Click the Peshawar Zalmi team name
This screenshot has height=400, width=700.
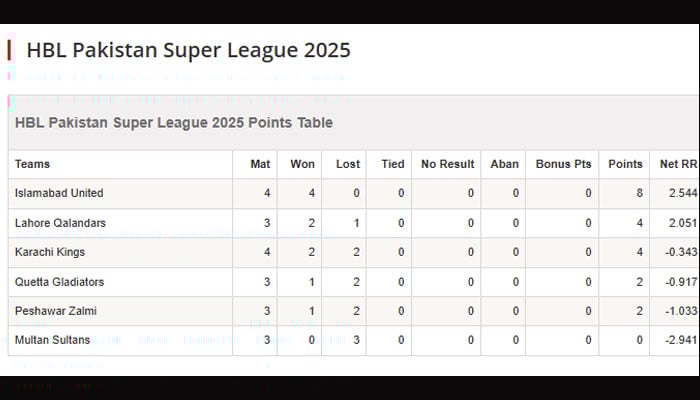55,311
